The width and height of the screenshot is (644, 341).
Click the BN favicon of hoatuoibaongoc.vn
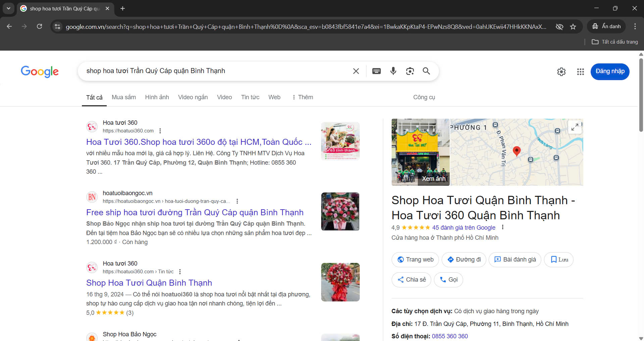coord(92,197)
